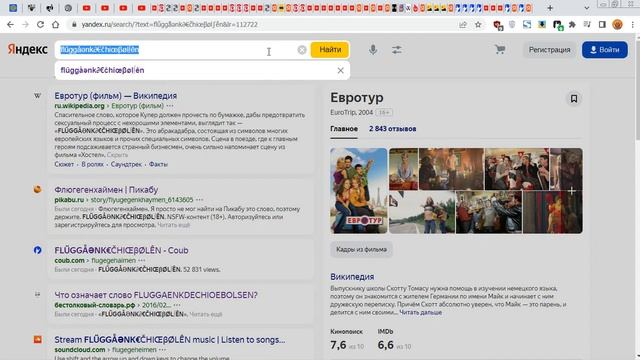Jump to the Саундтрек section link
The image size is (640, 360).
point(126,164)
